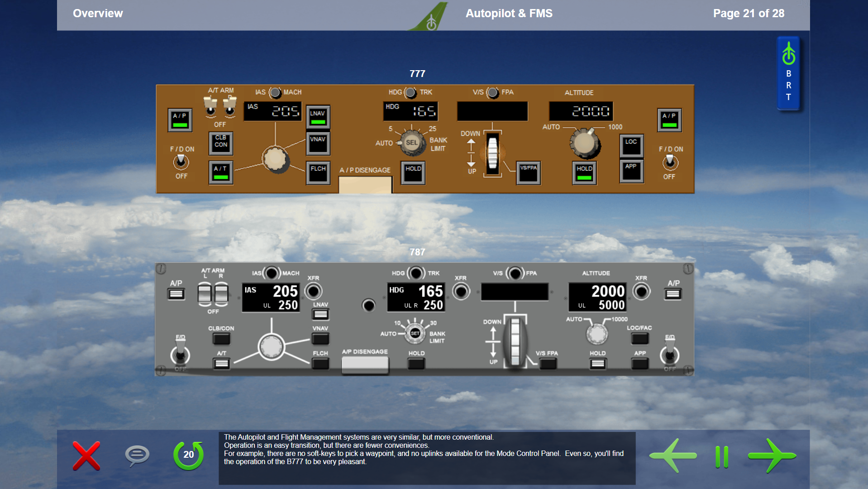The image size is (868, 489).
Task: Click the BRT logo badge
Action: pos(788,73)
